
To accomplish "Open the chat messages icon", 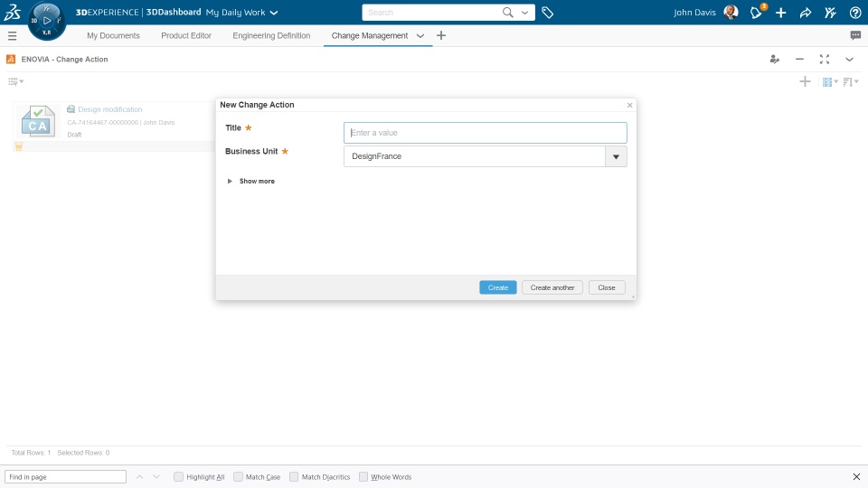I will pyautogui.click(x=855, y=35).
